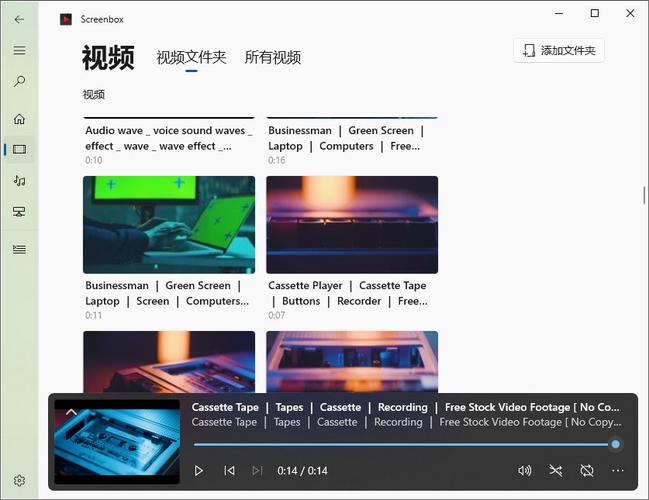Mute the volume speaker icon
The width and height of the screenshot is (649, 500).
click(x=524, y=471)
